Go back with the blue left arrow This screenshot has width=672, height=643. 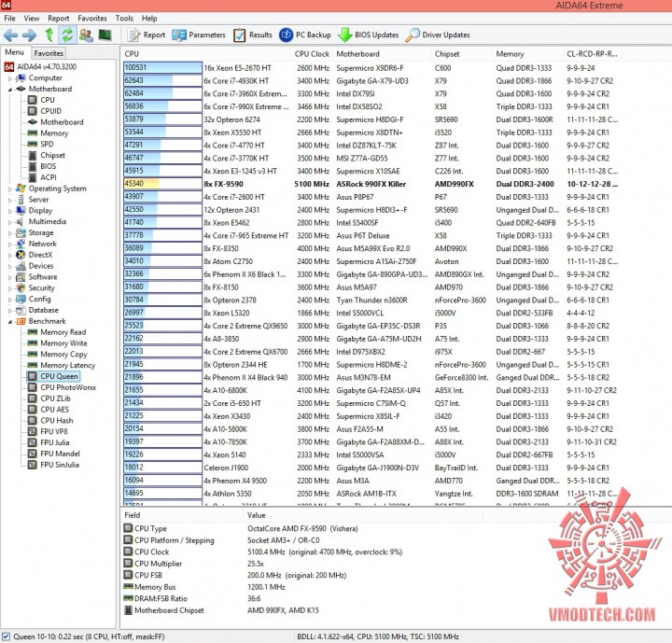coord(10,35)
